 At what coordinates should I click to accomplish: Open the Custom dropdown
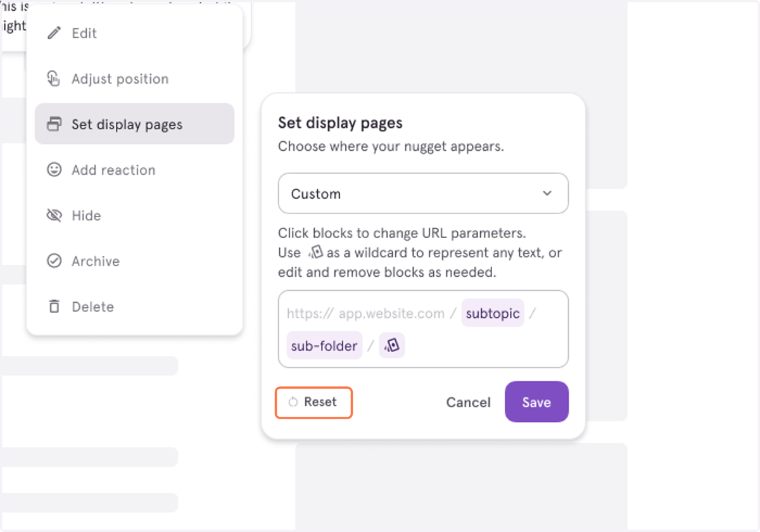423,194
